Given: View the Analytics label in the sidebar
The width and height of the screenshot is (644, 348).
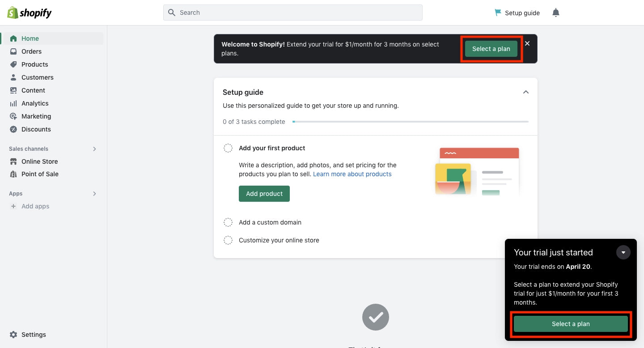Looking at the screenshot, I should click(x=35, y=103).
